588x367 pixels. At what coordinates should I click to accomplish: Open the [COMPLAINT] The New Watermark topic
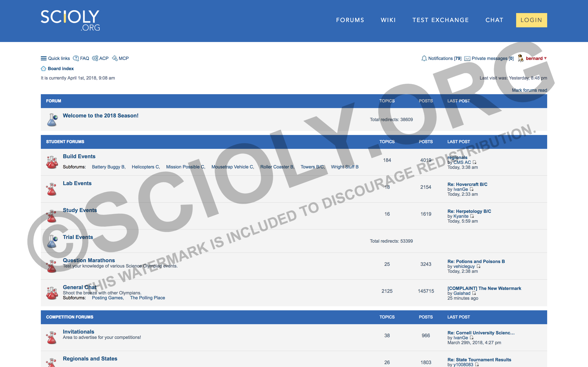(484, 288)
